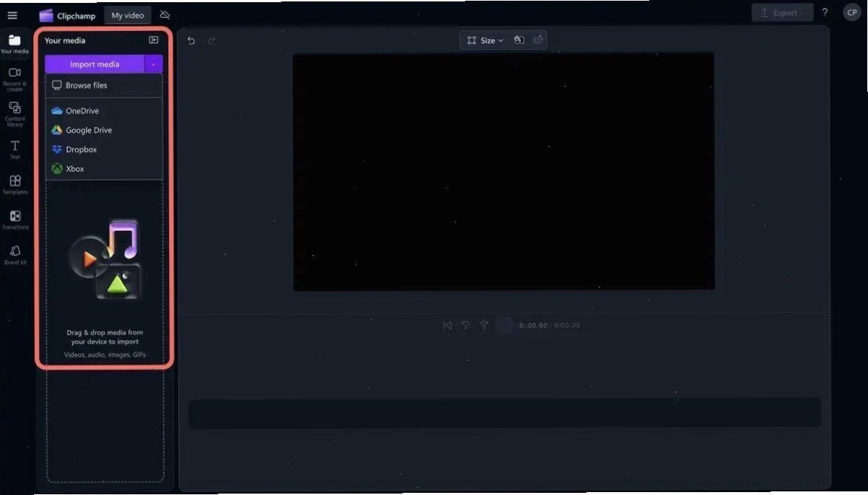Choose Browse files from import menu
This screenshot has width=868, height=495.
click(x=104, y=85)
